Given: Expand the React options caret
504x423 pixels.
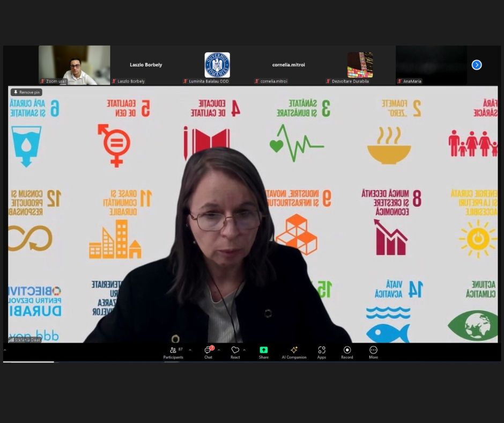Looking at the screenshot, I should (x=244, y=350).
